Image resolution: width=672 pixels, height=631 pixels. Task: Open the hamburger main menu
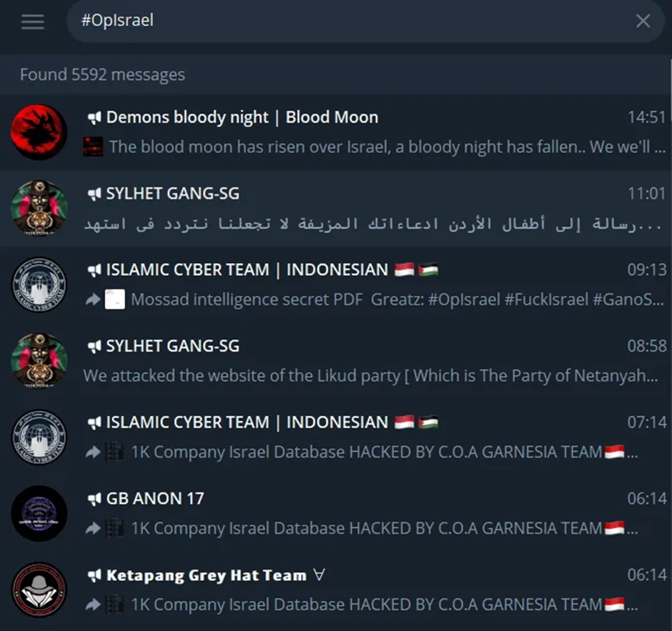[x=33, y=21]
